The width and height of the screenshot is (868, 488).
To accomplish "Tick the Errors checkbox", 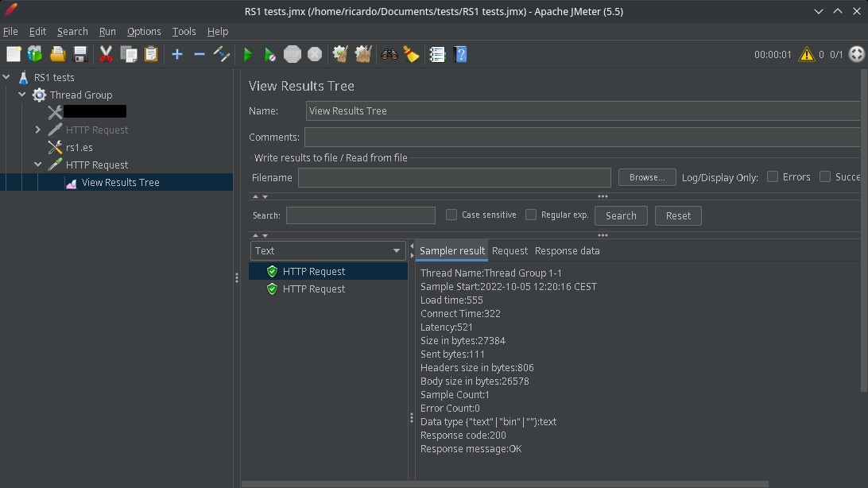I will [x=773, y=176].
